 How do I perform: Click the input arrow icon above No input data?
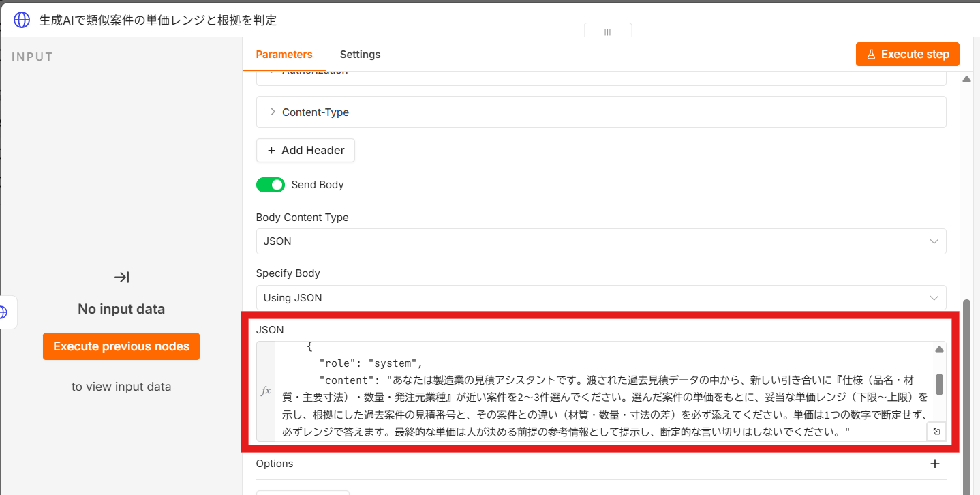(x=121, y=277)
